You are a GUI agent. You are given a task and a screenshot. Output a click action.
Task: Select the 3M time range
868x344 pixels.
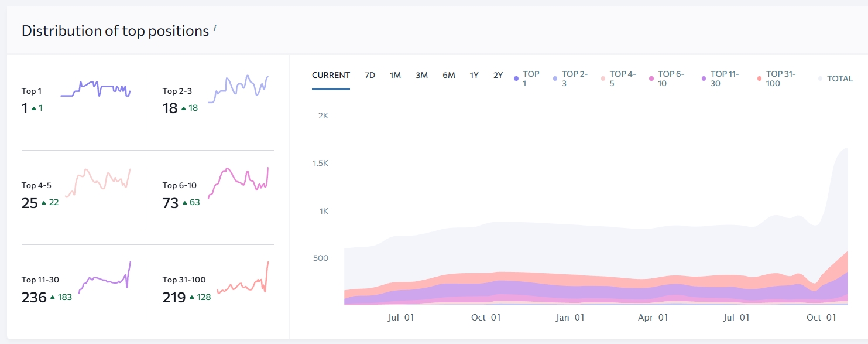(x=421, y=76)
